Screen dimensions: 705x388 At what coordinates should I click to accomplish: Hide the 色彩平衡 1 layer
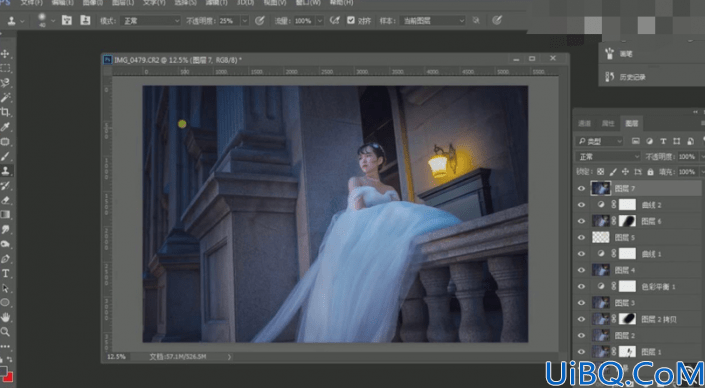click(x=581, y=286)
